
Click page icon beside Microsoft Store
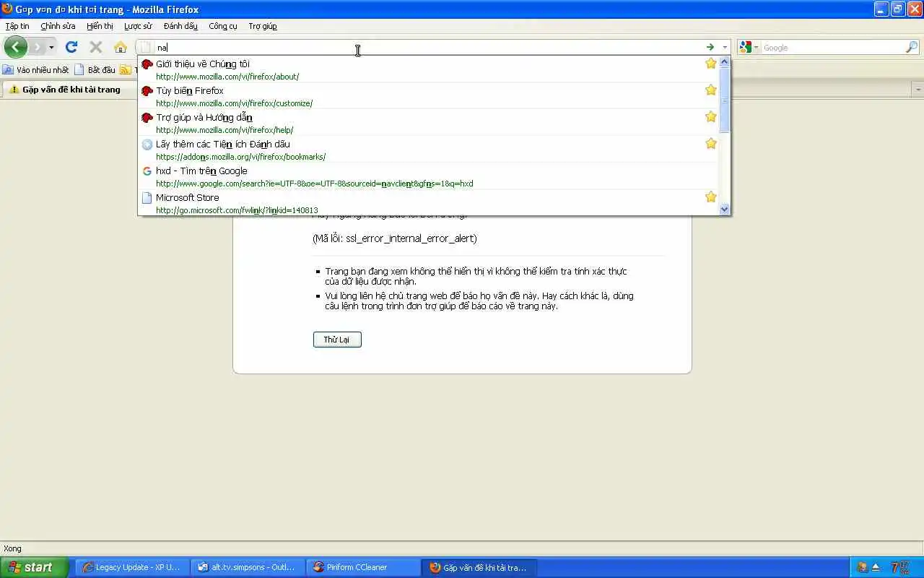tap(147, 198)
